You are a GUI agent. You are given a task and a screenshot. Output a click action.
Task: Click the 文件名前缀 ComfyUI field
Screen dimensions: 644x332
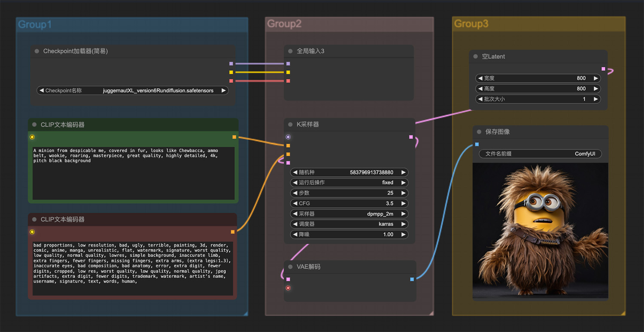(540, 154)
